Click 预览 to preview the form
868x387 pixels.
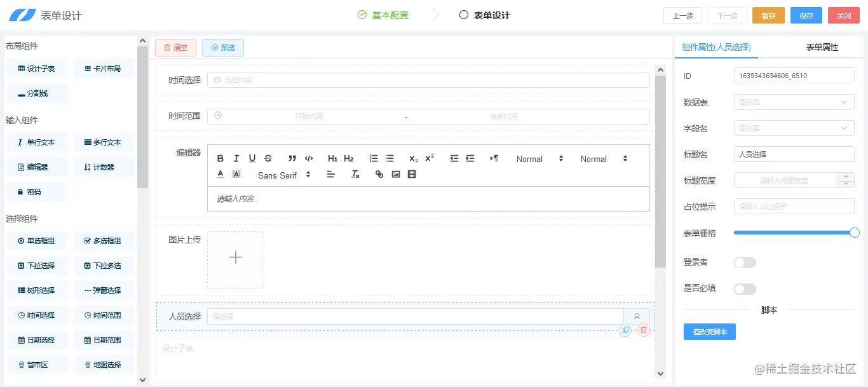223,48
